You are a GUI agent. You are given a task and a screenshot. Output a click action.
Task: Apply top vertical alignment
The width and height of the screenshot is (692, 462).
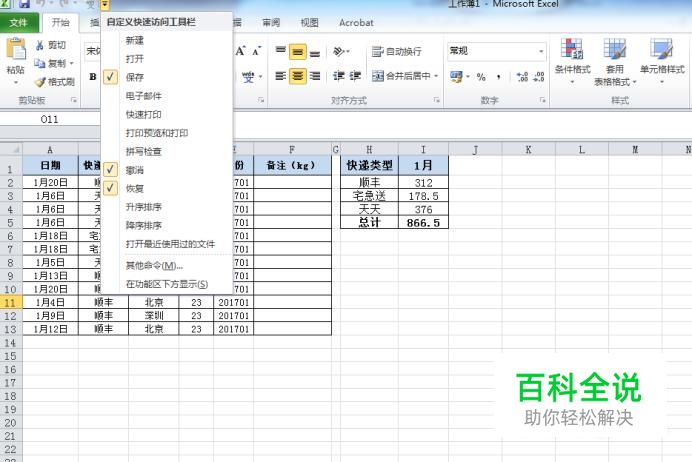[281, 52]
